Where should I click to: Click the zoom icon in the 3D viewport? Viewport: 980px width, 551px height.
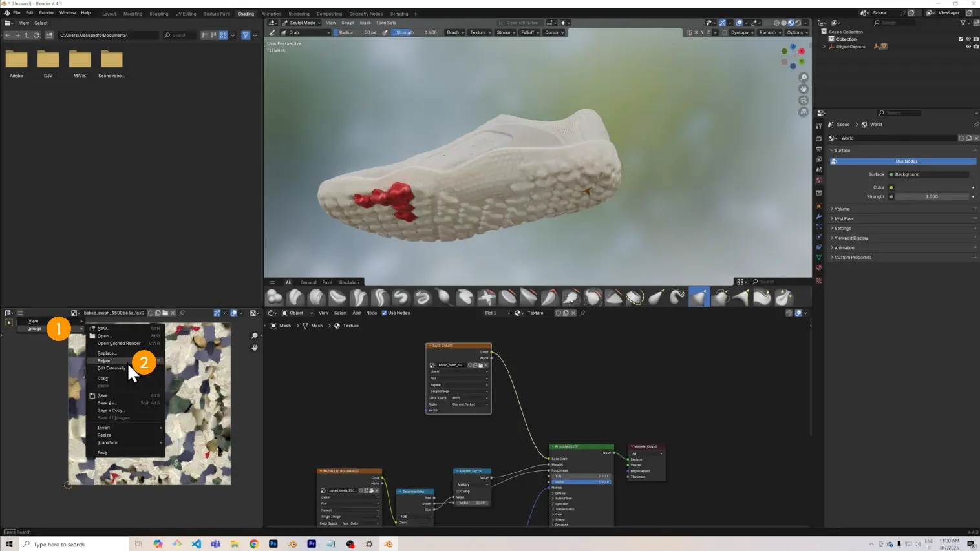pos(804,78)
